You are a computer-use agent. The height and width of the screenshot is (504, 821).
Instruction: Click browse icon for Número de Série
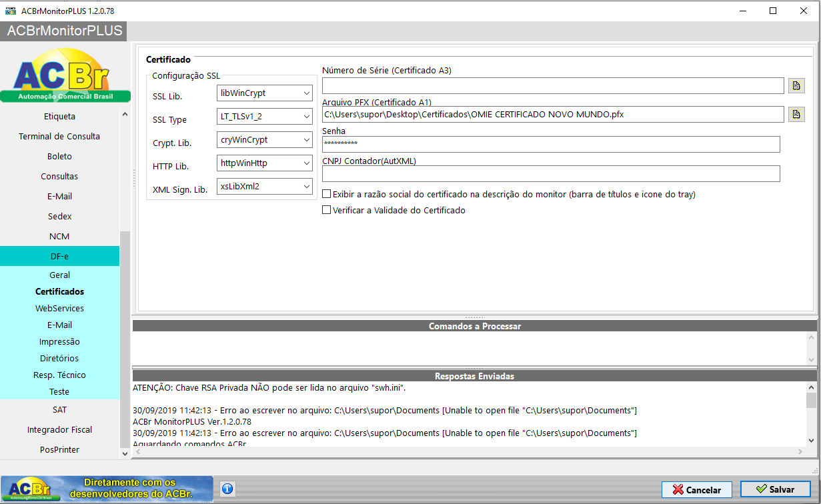point(796,85)
